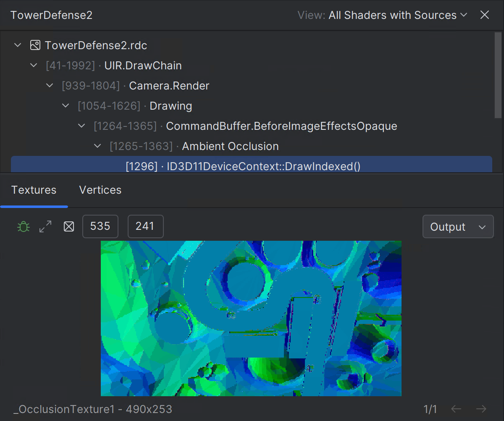The width and height of the screenshot is (504, 421).
Task: Go to next texture arrow
Action: 481,409
